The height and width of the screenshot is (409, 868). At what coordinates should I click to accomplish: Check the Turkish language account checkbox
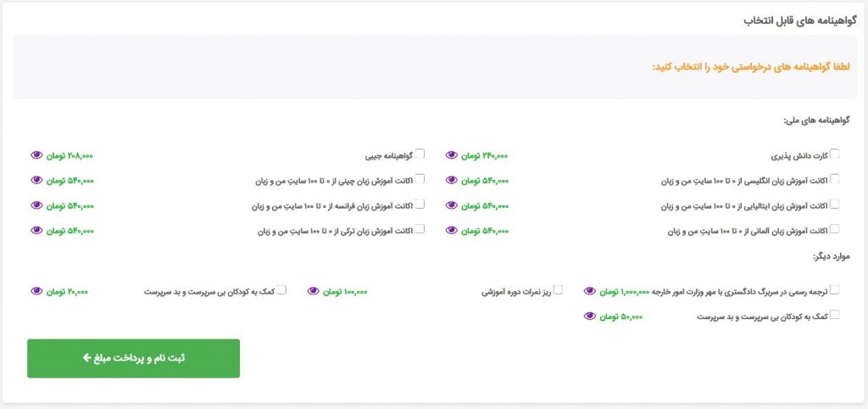[420, 229]
